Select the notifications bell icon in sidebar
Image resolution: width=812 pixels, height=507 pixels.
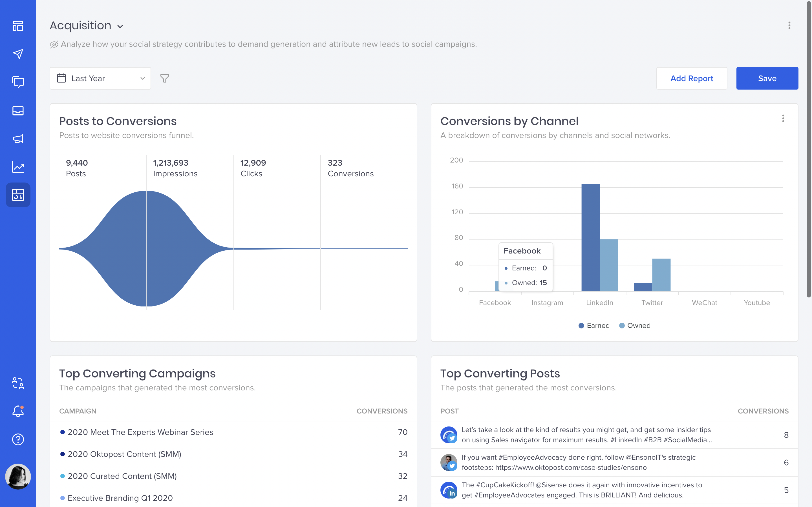click(18, 411)
